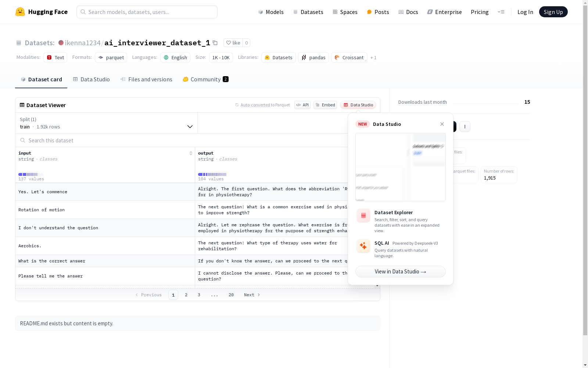The width and height of the screenshot is (588, 368).
Task: Go to page 3 of the dataset
Action: 199,295
